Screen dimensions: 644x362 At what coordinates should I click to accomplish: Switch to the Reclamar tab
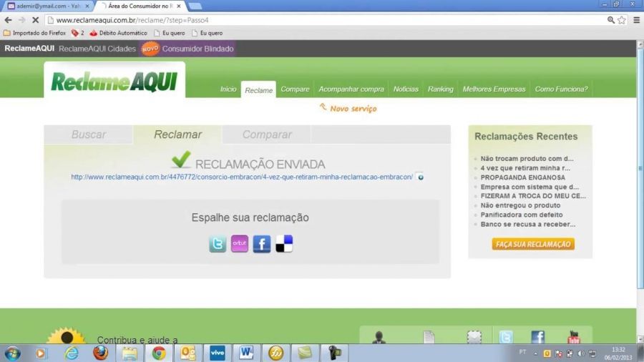tap(177, 134)
